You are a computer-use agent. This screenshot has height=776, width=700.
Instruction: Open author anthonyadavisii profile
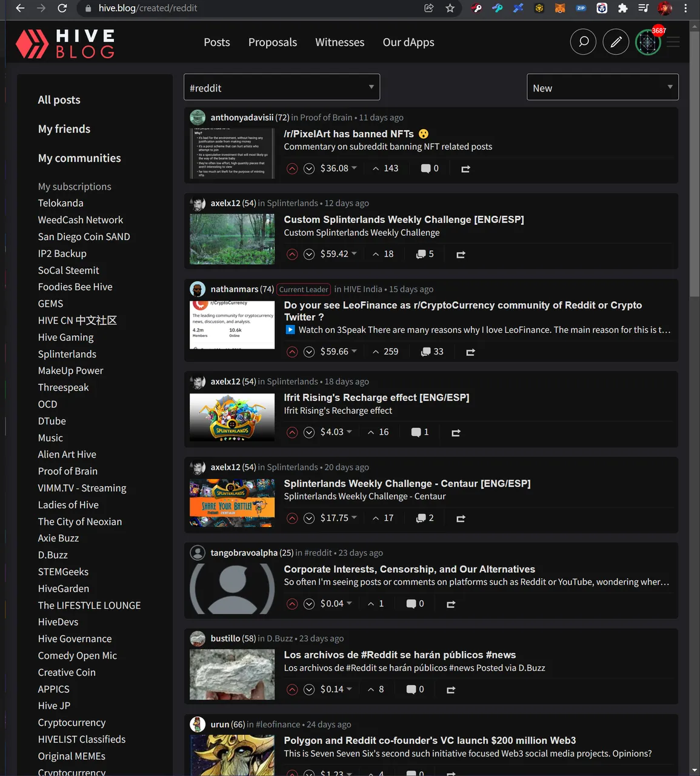242,118
